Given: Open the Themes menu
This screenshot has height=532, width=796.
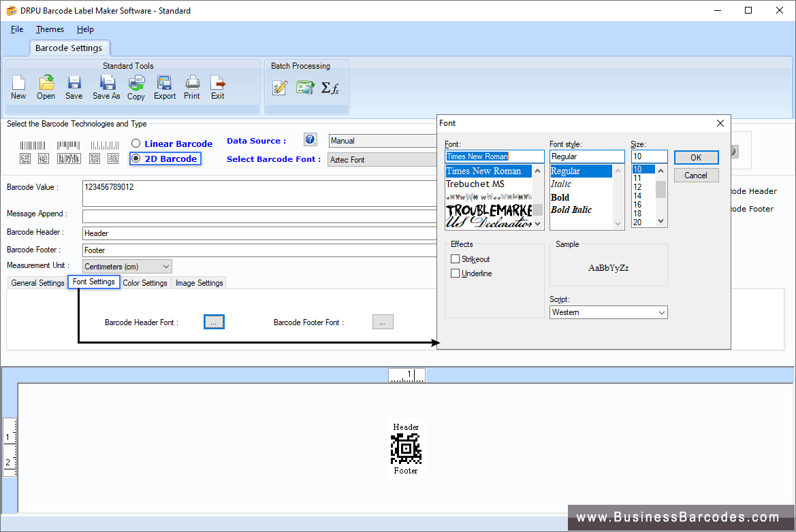Looking at the screenshot, I should click(x=50, y=29).
